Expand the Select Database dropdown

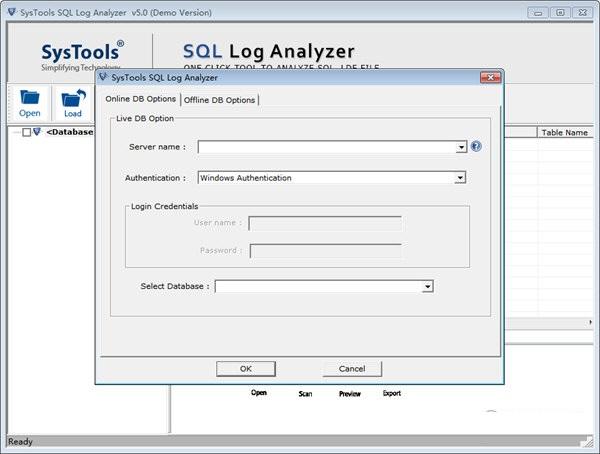coord(427,286)
